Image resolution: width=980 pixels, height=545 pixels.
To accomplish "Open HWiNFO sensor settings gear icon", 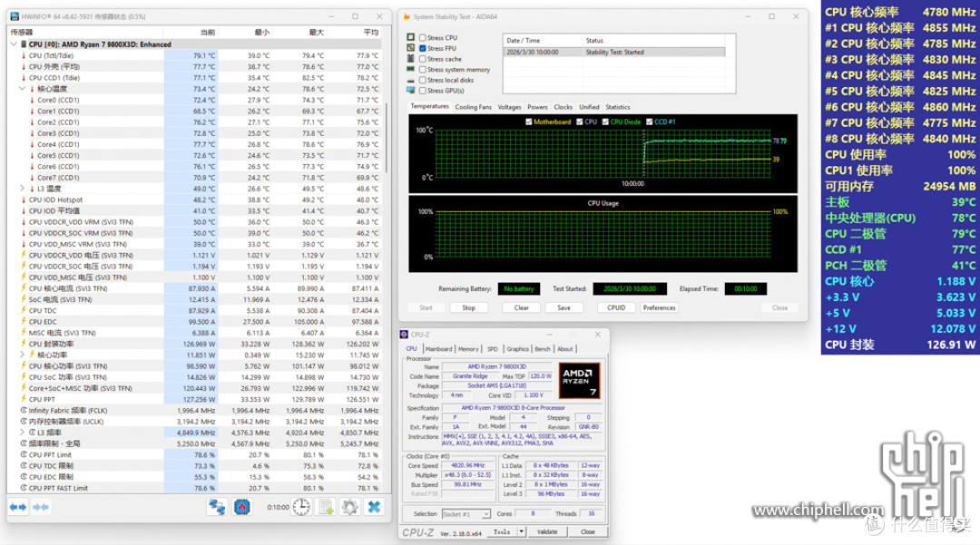I will (x=349, y=507).
